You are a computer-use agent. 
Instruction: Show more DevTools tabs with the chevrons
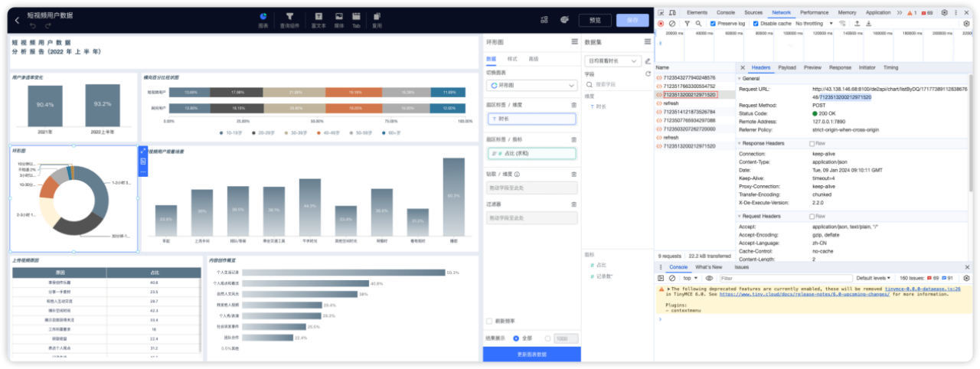click(x=900, y=13)
